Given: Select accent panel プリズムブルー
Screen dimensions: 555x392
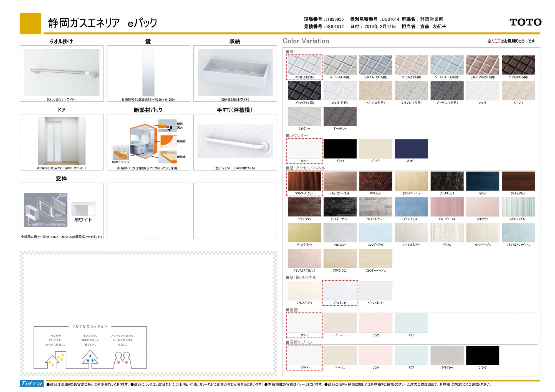Looking at the screenshot, I should pos(411,207).
